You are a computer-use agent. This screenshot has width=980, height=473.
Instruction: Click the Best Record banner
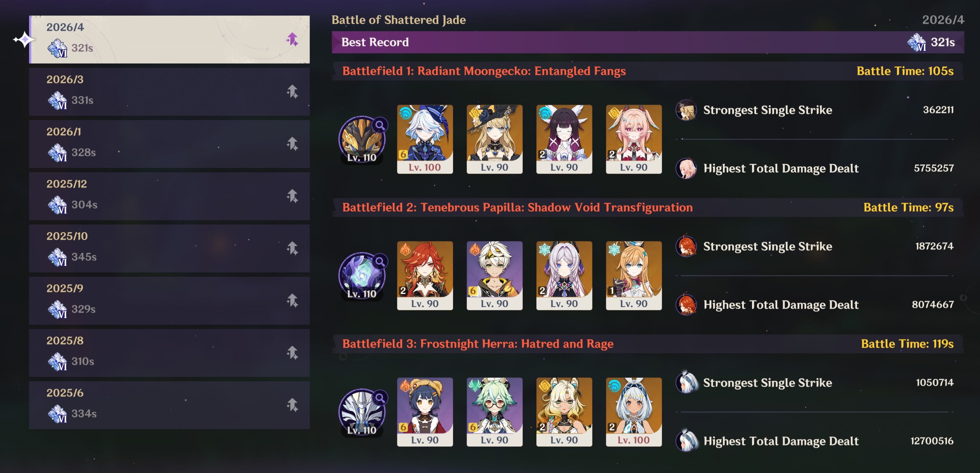pyautogui.click(x=648, y=42)
